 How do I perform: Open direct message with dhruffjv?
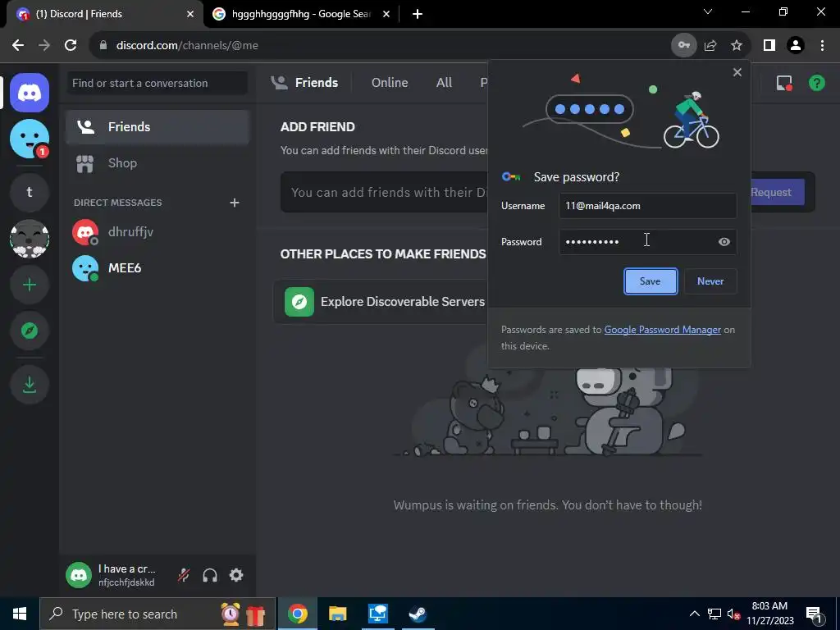pos(157,232)
